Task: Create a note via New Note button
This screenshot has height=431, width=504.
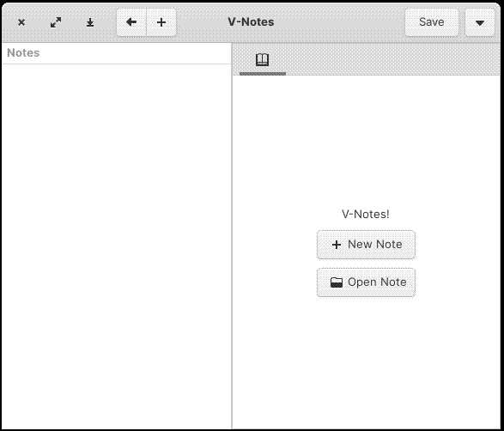Action: click(366, 245)
